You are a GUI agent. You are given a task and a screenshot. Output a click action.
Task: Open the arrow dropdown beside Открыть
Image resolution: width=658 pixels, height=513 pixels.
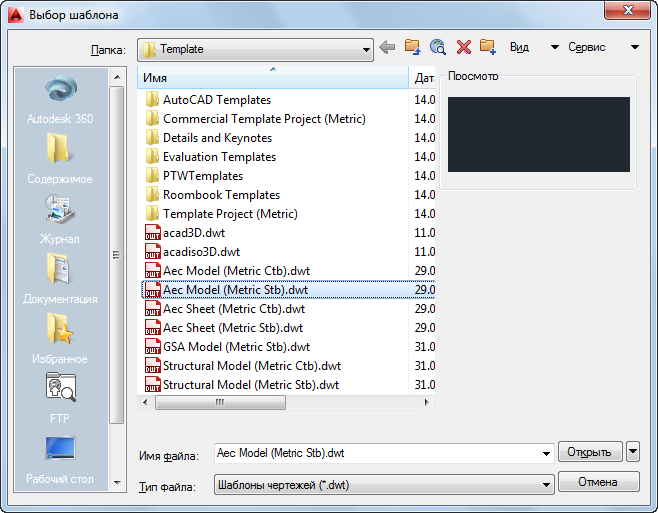(633, 452)
